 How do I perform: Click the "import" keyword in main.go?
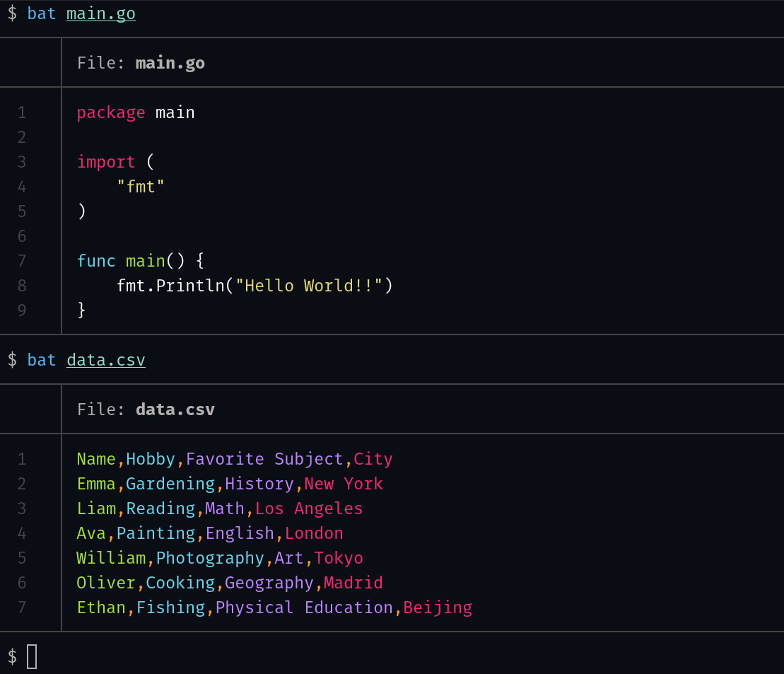(x=106, y=162)
